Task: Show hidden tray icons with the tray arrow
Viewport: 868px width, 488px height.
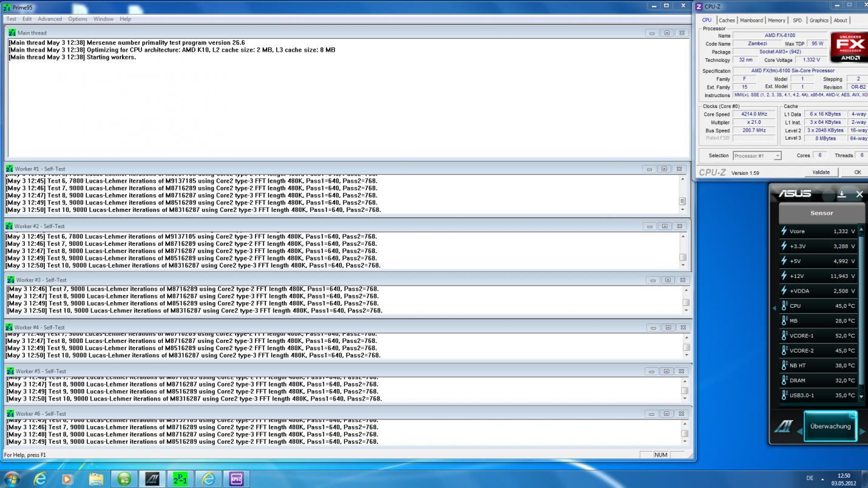Action: [822, 479]
